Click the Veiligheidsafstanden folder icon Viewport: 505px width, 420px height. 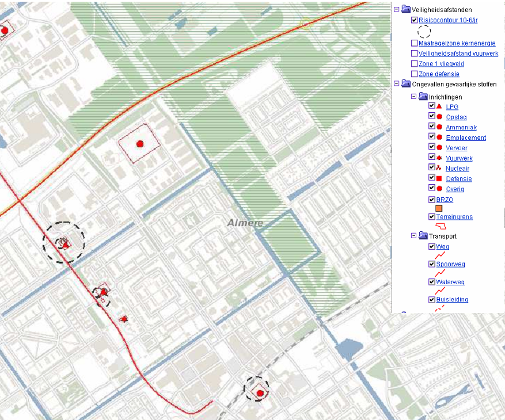point(406,9)
